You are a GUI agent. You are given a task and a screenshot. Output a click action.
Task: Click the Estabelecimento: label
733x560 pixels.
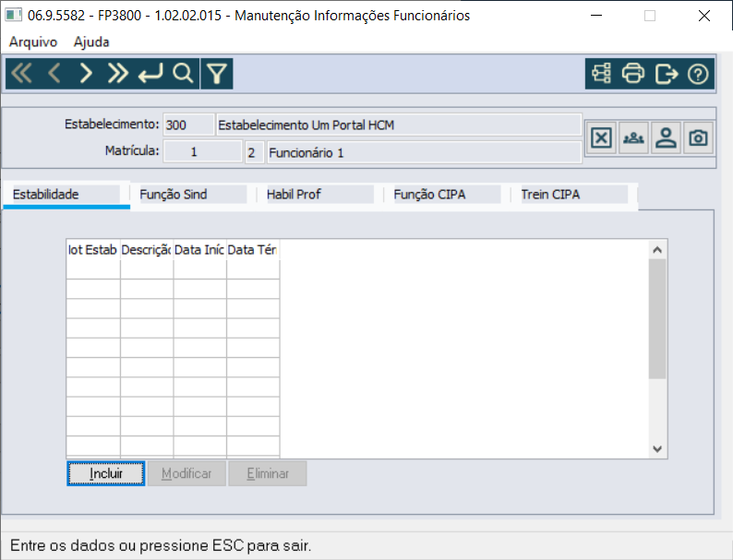(x=112, y=125)
